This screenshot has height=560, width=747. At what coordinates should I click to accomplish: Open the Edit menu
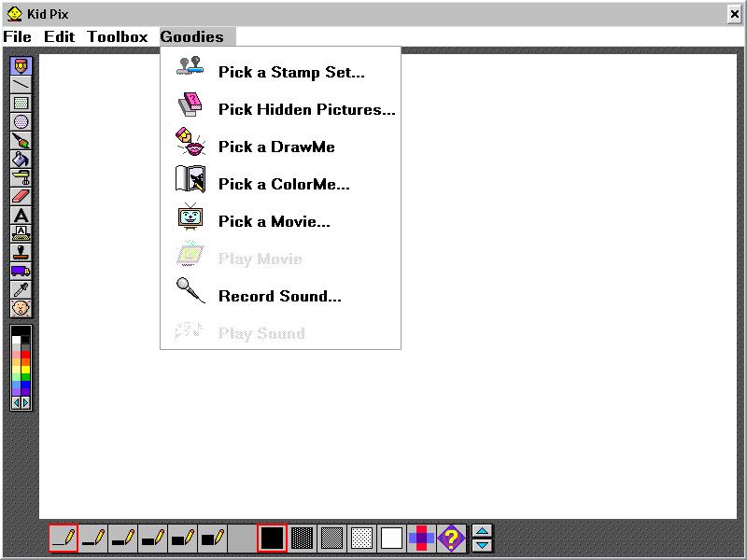pos(59,36)
